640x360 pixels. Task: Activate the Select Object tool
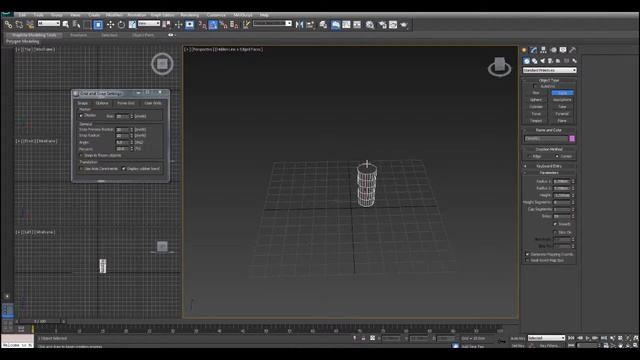(x=66, y=25)
